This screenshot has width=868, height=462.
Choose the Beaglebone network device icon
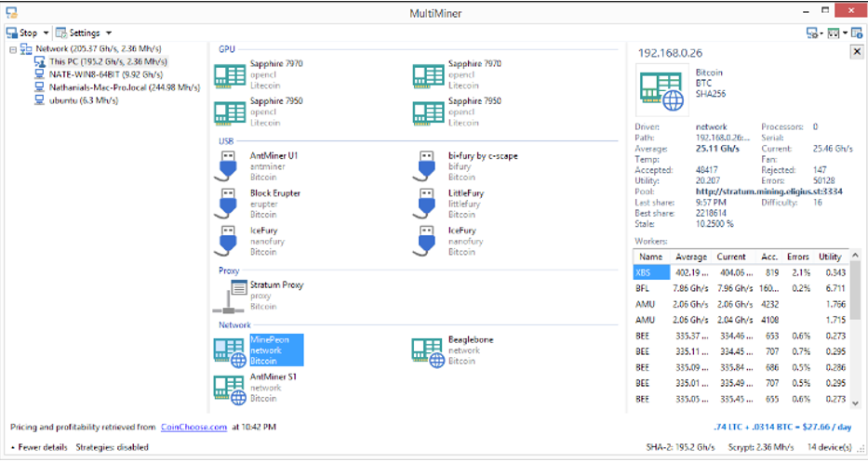click(x=428, y=352)
